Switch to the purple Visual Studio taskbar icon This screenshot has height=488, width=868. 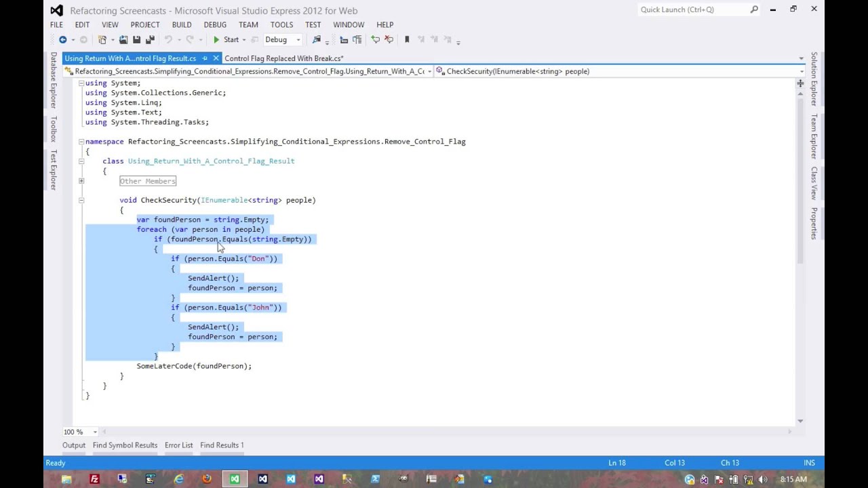pyautogui.click(x=319, y=479)
